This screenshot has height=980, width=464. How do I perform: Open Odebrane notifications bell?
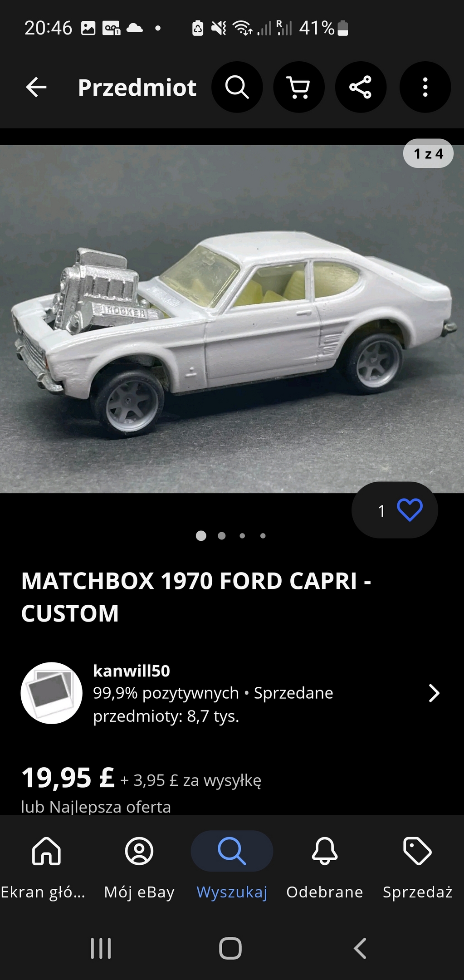click(325, 867)
